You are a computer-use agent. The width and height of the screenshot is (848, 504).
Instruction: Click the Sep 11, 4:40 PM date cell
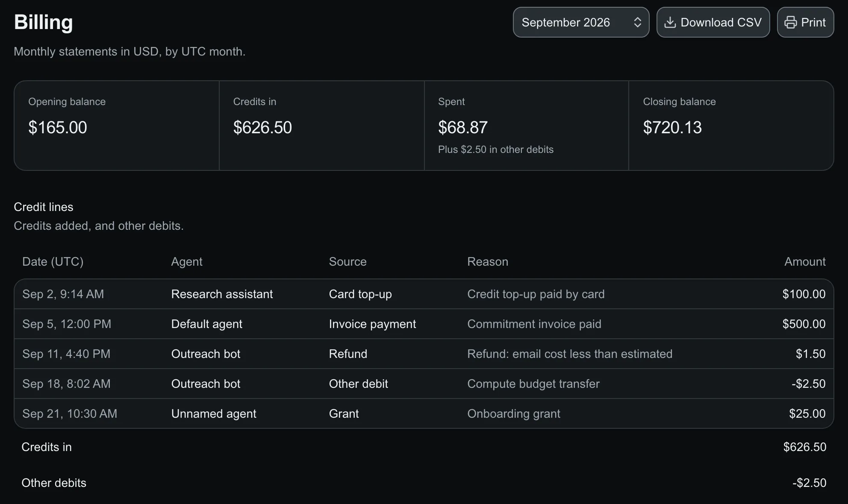click(x=66, y=354)
